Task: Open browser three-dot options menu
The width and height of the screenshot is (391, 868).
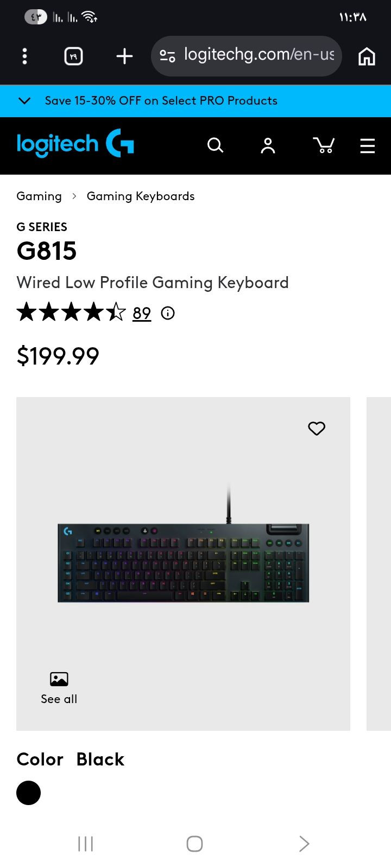Action: 24,56
